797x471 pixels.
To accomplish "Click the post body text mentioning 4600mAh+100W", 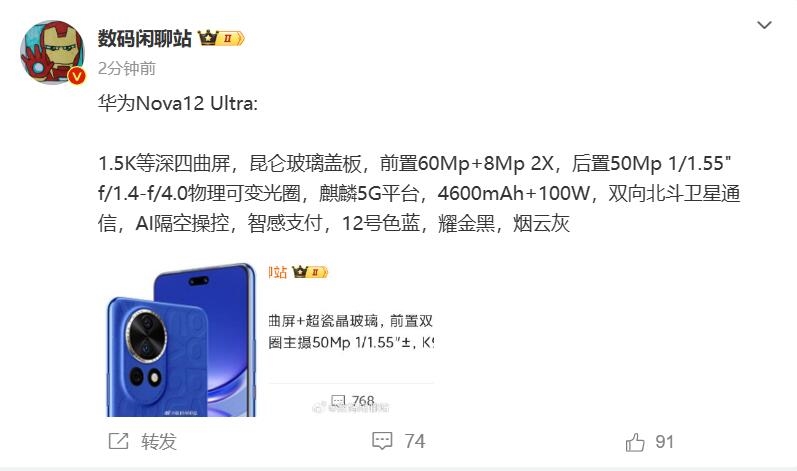I will (512, 193).
